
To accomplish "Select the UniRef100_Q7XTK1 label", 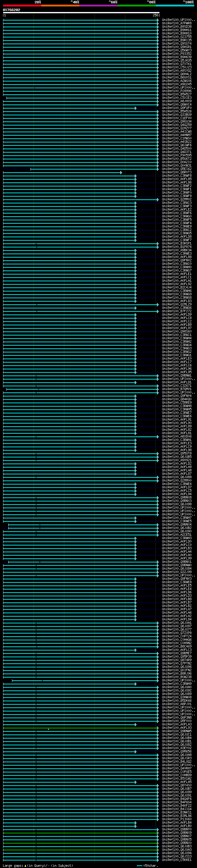I will [x=176, y=64].
